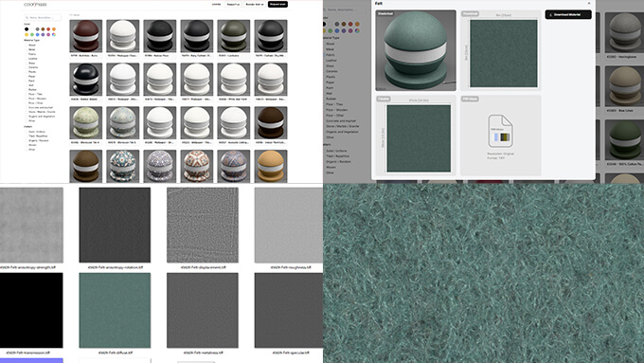Screen dimensions: 644x363
Task: Open the License link in the catalog header
Action: 216,5
